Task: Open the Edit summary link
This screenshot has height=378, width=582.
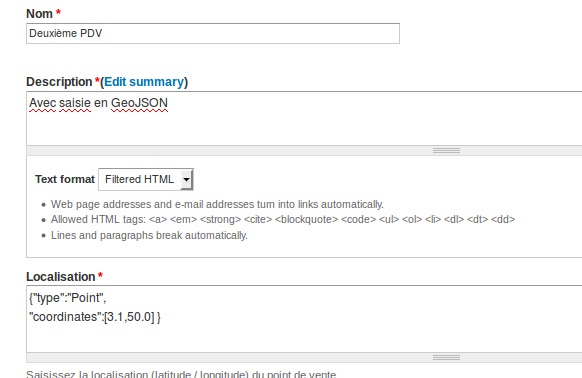Action: (x=144, y=82)
